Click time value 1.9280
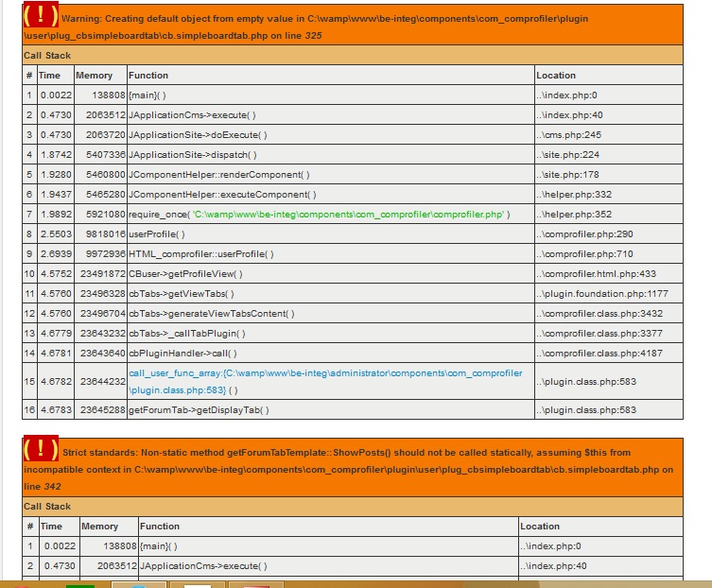 56,175
